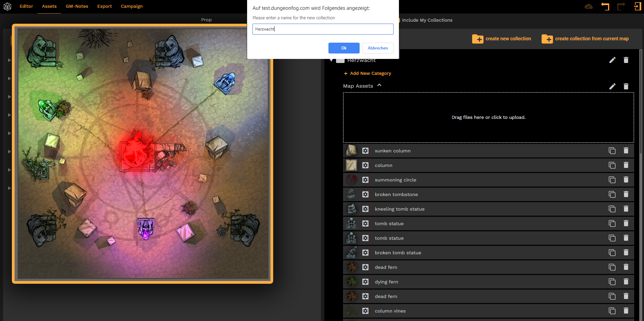Click create new collection
This screenshot has width=644, height=321.
pyautogui.click(x=502, y=39)
